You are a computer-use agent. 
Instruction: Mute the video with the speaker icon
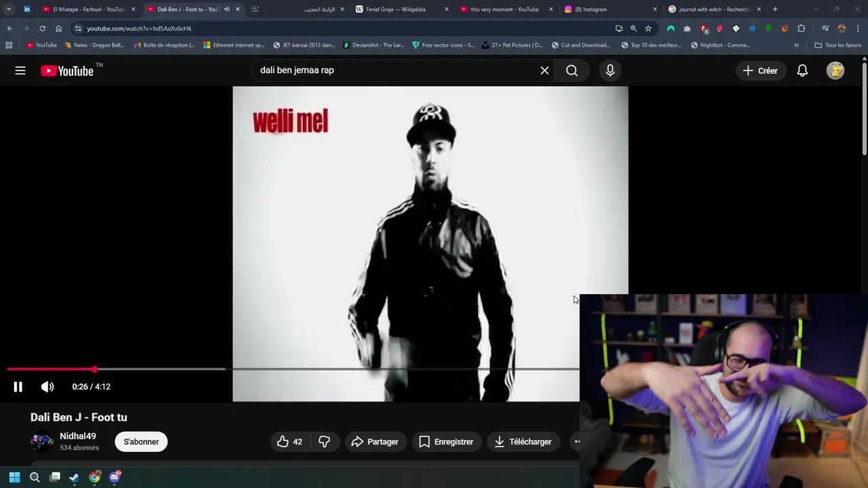(x=47, y=386)
